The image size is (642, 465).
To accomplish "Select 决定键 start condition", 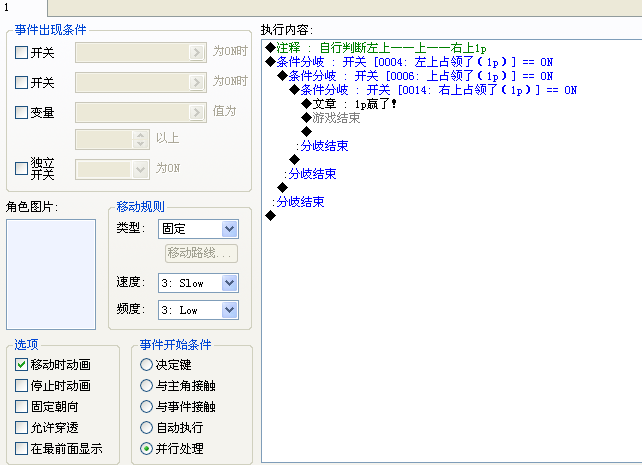I will (x=146, y=364).
